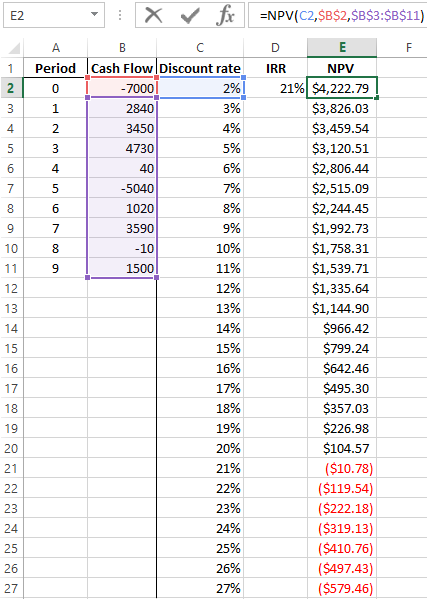Image resolution: width=427 pixels, height=599 pixels.
Task: Select the NPV cell $1,758.31
Action: tap(342, 248)
